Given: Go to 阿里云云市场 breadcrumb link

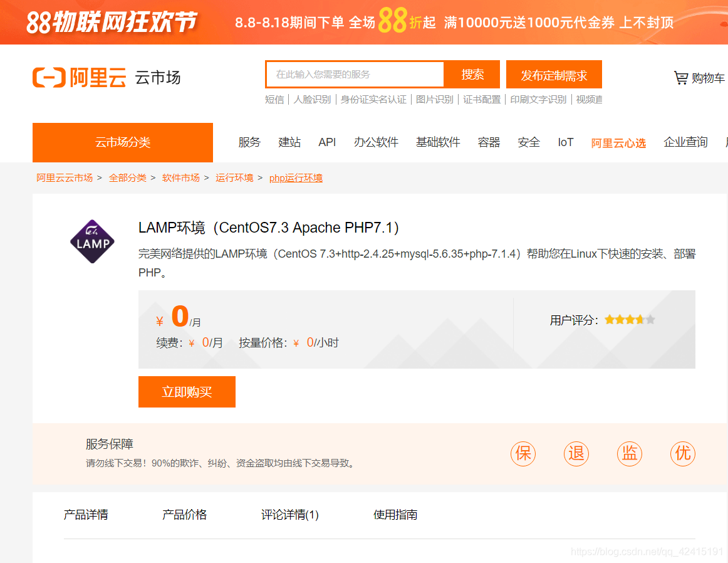Looking at the screenshot, I should coord(65,178).
